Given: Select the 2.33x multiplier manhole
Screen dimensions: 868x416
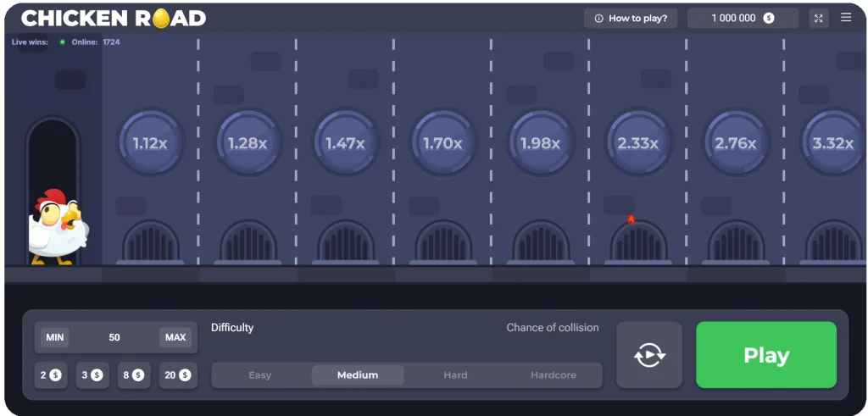Looking at the screenshot, I should 637,144.
